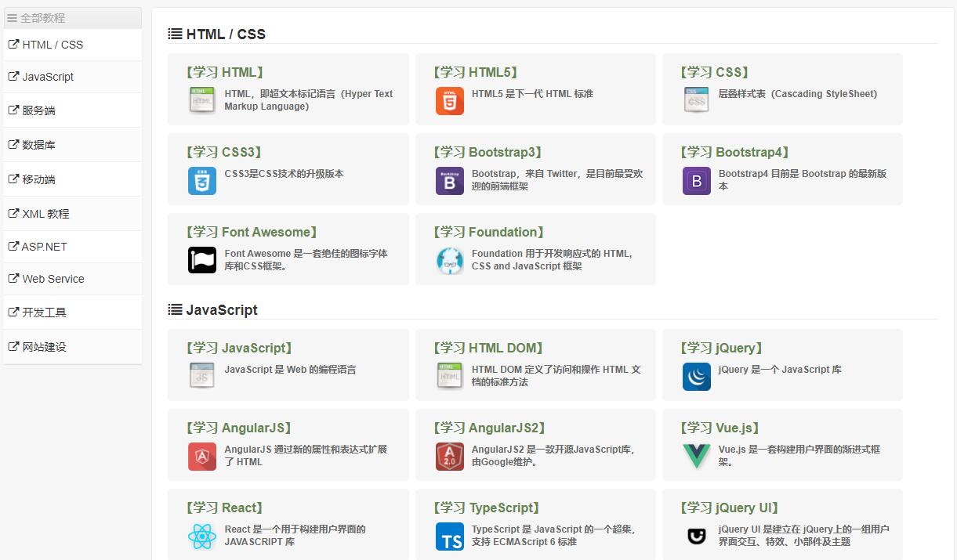Click the HTML / CSS section heading

[226, 34]
